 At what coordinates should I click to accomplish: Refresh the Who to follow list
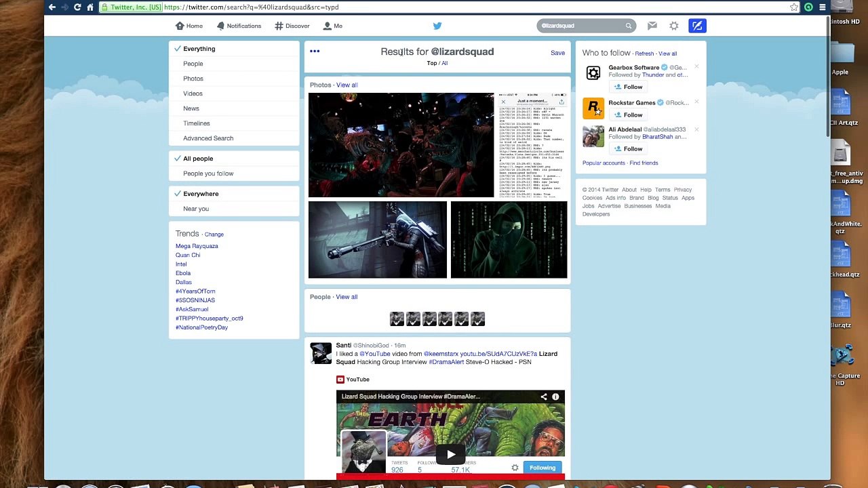(x=644, y=54)
